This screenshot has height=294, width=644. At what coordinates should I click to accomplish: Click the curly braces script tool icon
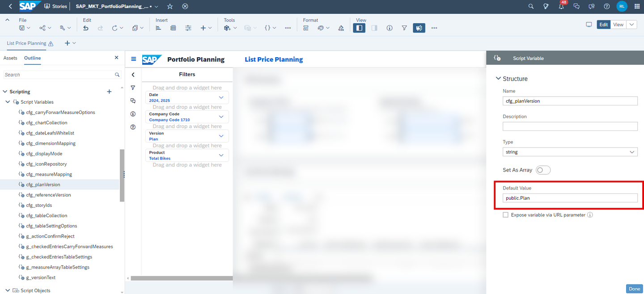pyautogui.click(x=267, y=28)
